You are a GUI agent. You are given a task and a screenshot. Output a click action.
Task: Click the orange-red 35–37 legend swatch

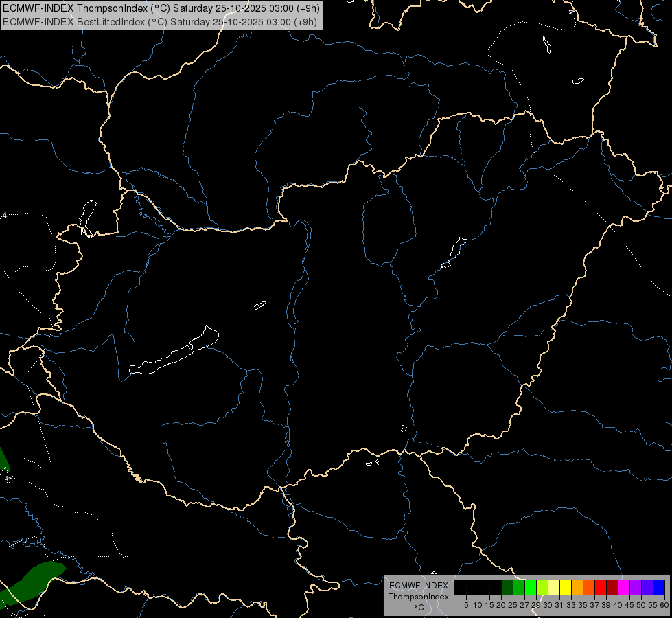[589, 587]
